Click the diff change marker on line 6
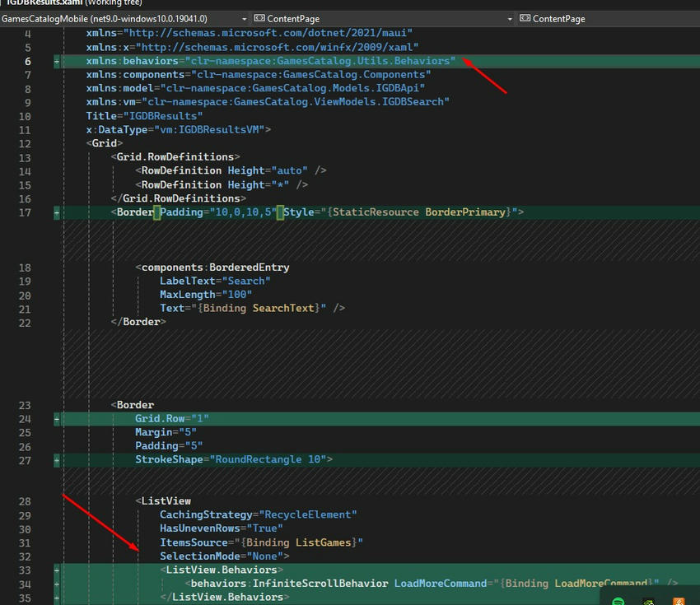The image size is (700, 605). [x=57, y=61]
